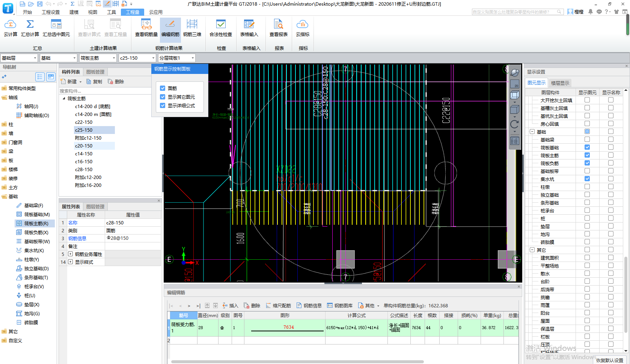Click the 云计算 cloud calculation icon
This screenshot has width=630, height=364.
10,25
